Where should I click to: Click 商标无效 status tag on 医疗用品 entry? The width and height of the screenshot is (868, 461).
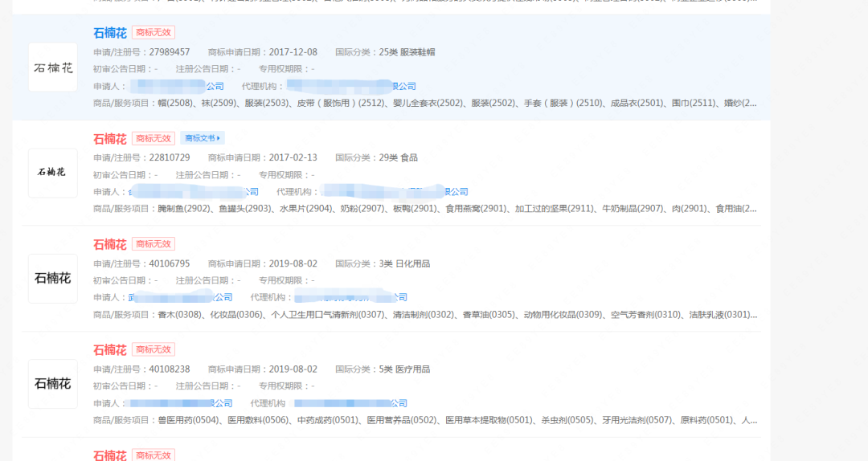(154, 349)
